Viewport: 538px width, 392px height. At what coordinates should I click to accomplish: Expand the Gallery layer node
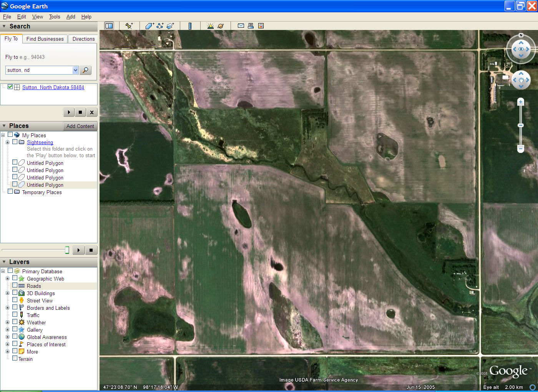(7, 329)
